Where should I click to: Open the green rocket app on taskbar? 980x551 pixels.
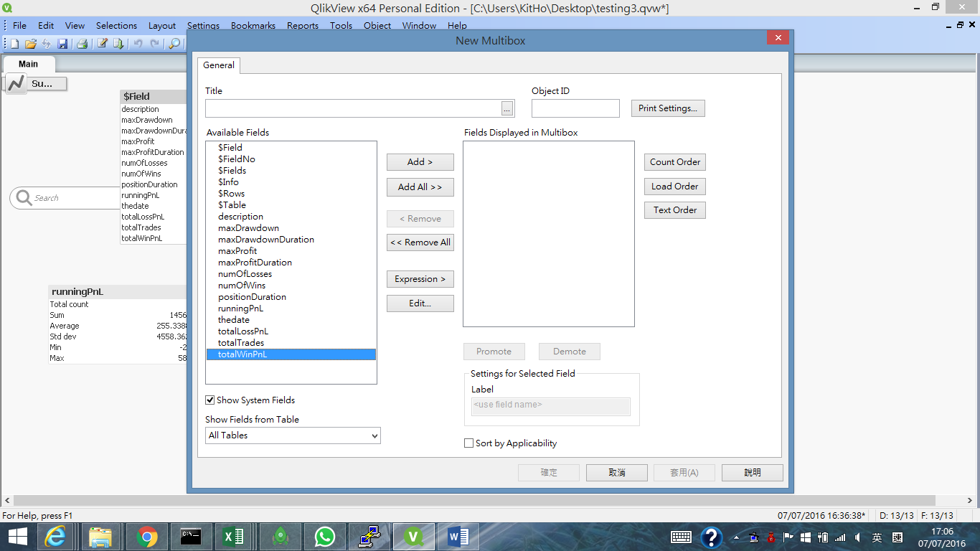280,537
